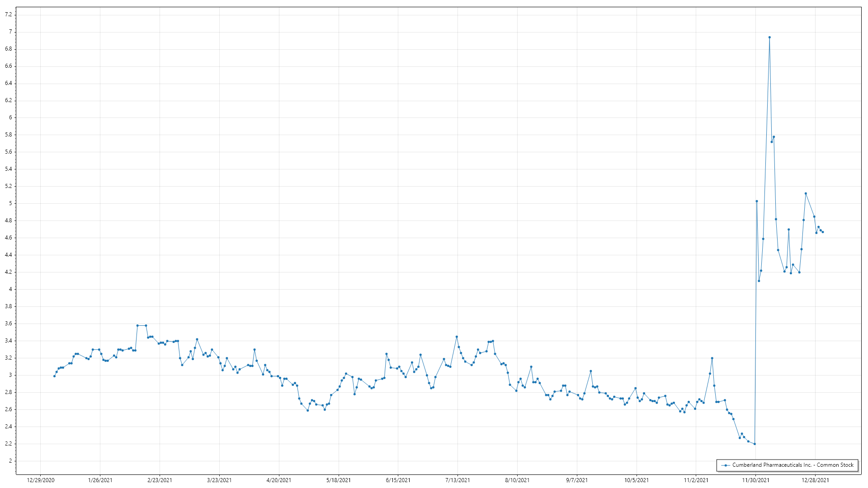The image size is (868, 488).
Task: Select the data point at 5.03 after the jump
Action: pyautogui.click(x=757, y=201)
